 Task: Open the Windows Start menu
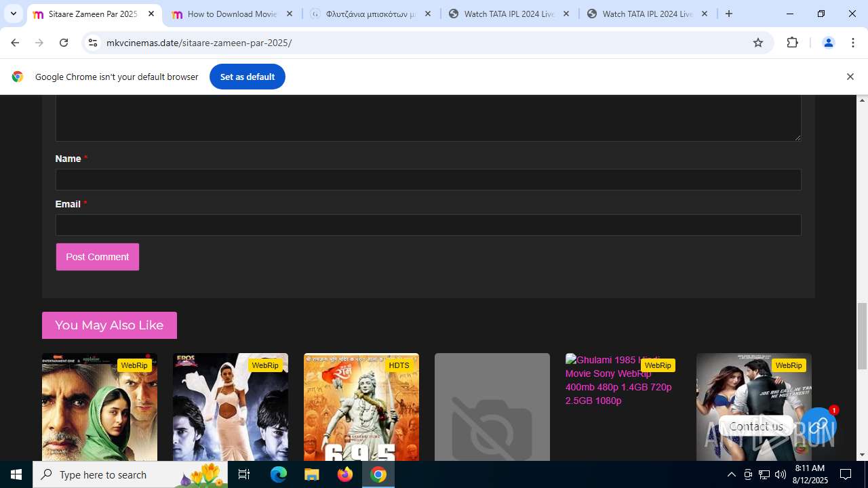[16, 474]
